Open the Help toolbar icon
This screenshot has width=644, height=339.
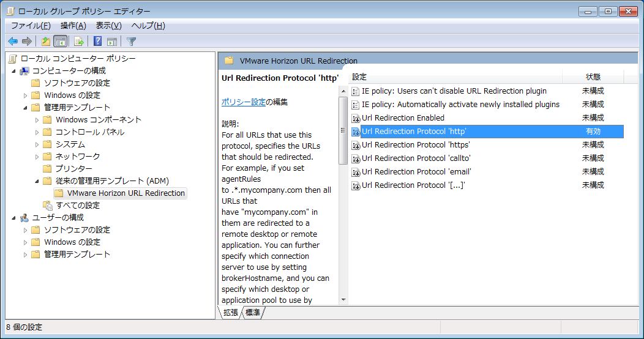[x=97, y=41]
